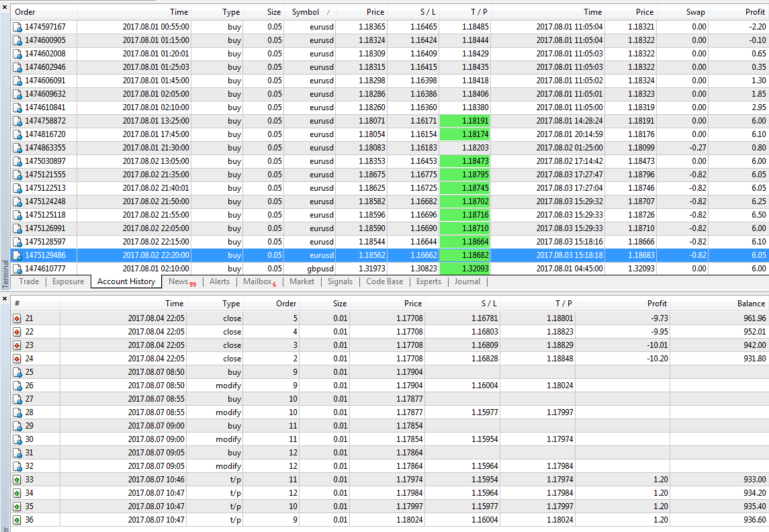Click the S/L value 1.16828
Screen dimensions: 769x532
coord(484,359)
